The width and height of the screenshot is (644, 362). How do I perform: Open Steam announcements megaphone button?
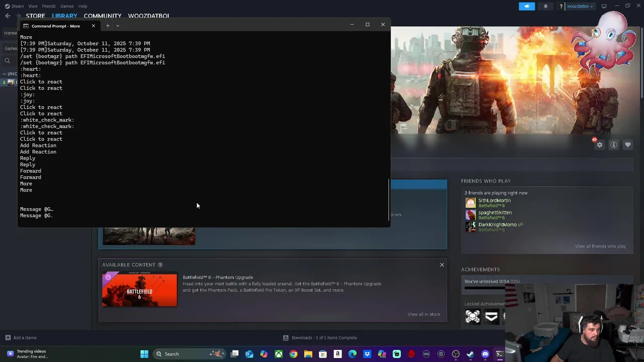[527, 6]
